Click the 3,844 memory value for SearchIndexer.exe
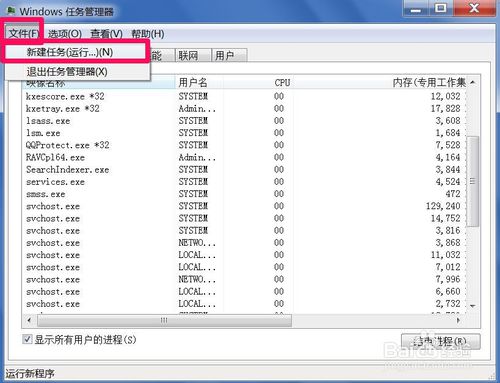Screen dimensions: 500x383 point(448,170)
